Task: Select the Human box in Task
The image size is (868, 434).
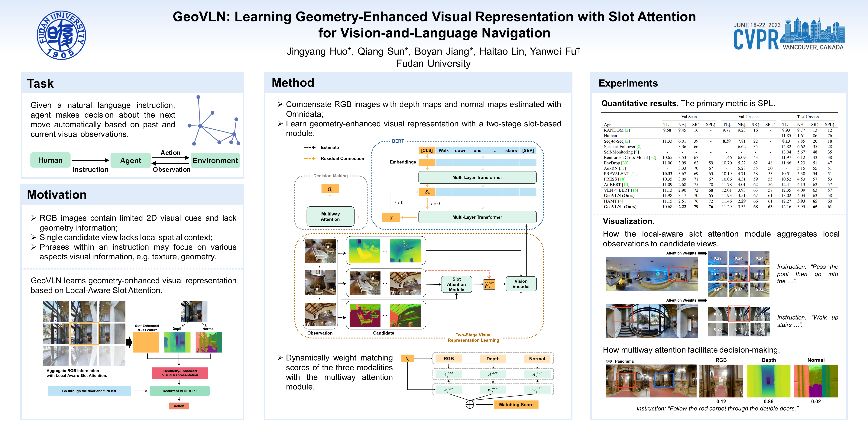Action: pos(50,160)
